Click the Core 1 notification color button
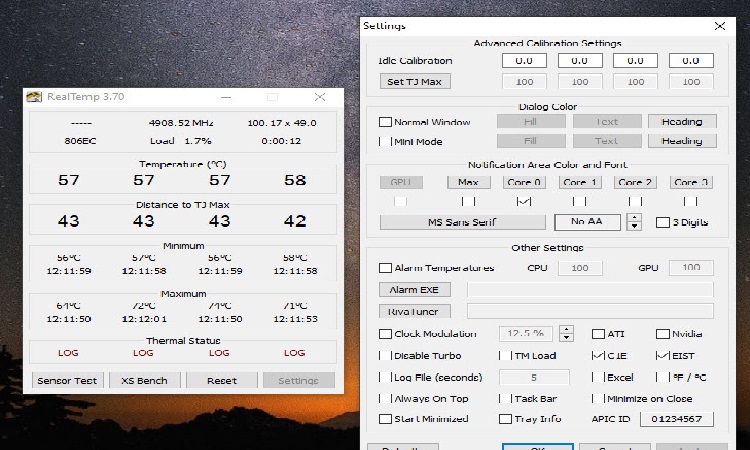Viewport: 750px width, 450px height. click(x=580, y=182)
